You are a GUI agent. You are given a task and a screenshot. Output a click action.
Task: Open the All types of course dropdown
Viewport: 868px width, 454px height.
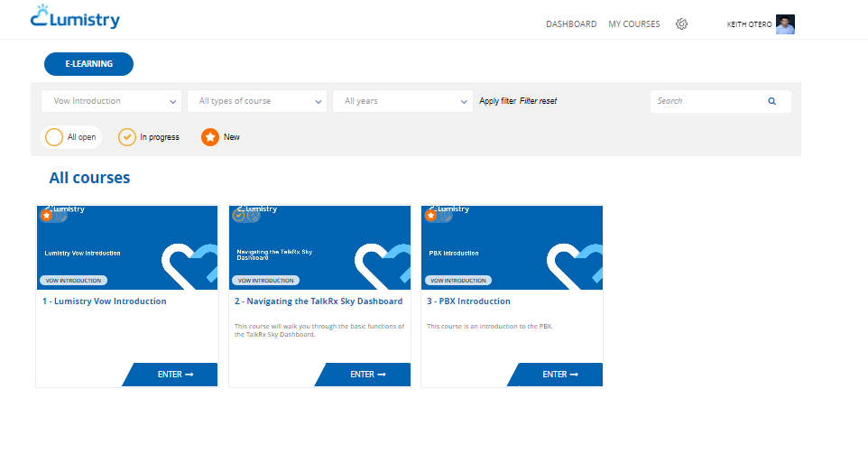tap(257, 101)
